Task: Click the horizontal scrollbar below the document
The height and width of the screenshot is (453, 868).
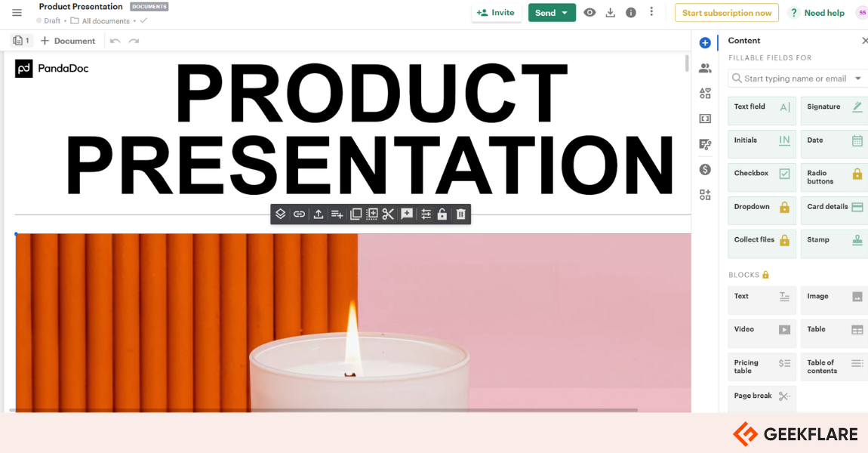Action: tap(325, 410)
